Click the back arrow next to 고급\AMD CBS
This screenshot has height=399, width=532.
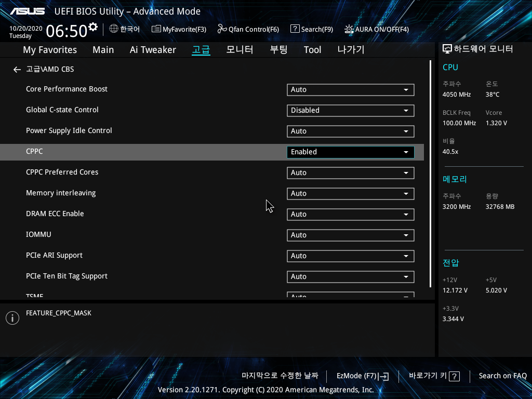click(17, 70)
